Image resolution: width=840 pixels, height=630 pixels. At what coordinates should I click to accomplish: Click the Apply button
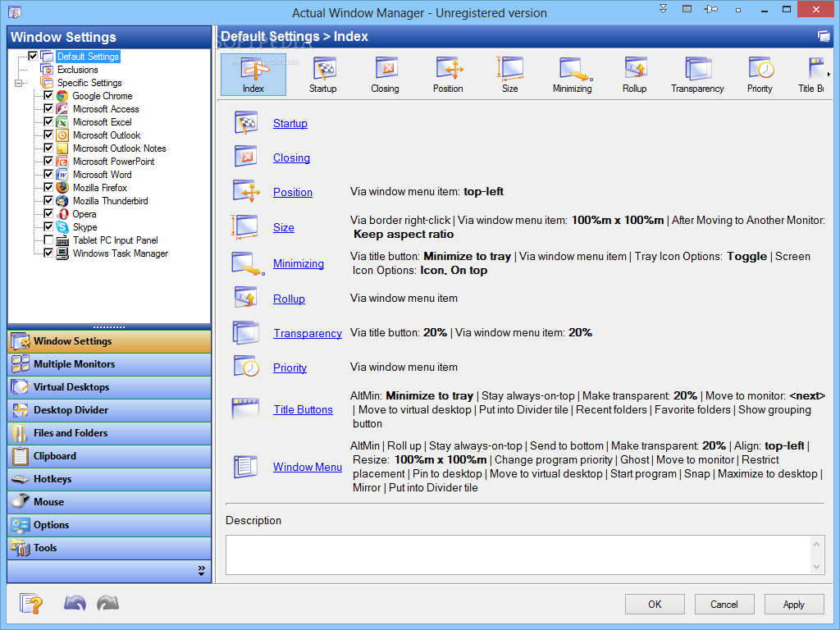pos(794,605)
